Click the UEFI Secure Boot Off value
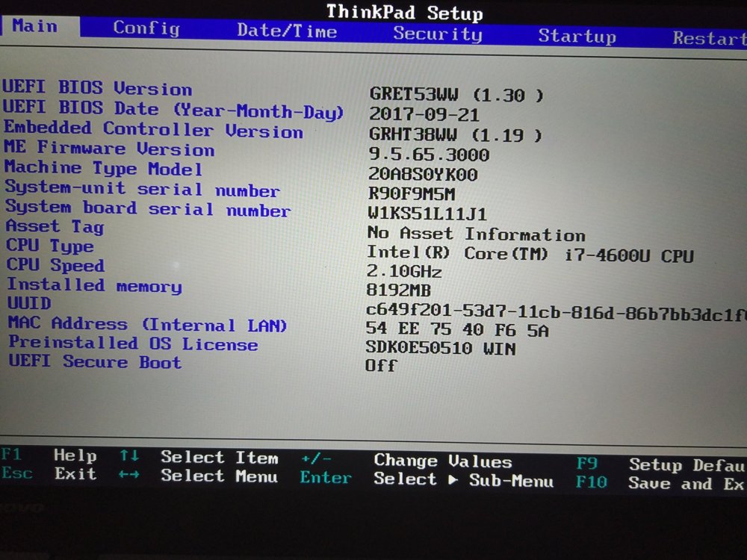 pyautogui.click(x=381, y=366)
